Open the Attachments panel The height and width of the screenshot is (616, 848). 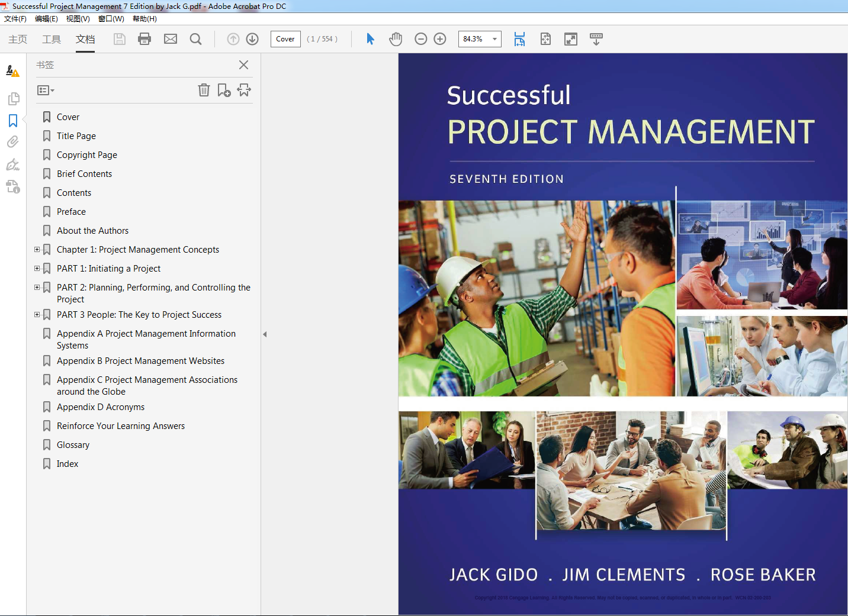pos(13,141)
